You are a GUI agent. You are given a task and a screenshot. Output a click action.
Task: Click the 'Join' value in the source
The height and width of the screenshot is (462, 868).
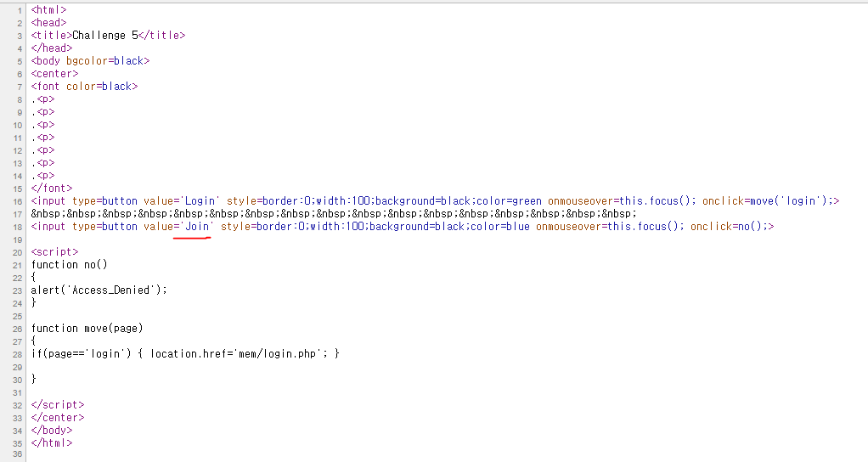tap(196, 226)
